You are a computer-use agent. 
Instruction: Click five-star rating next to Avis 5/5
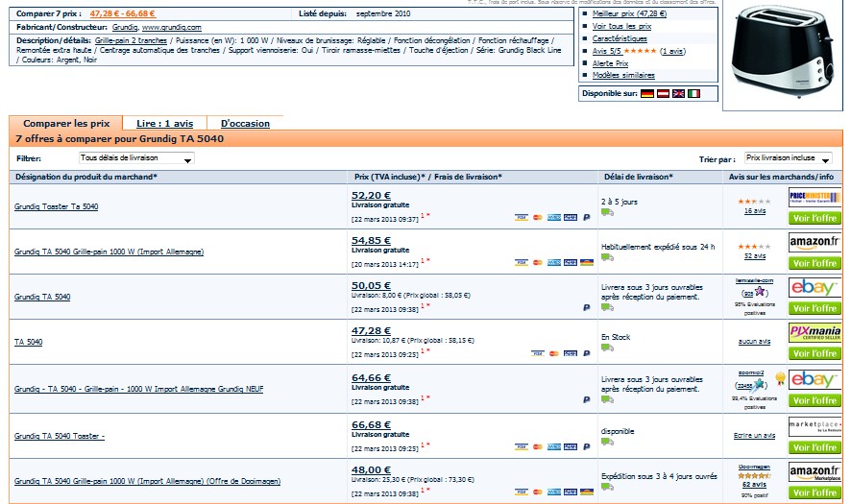tap(640, 51)
